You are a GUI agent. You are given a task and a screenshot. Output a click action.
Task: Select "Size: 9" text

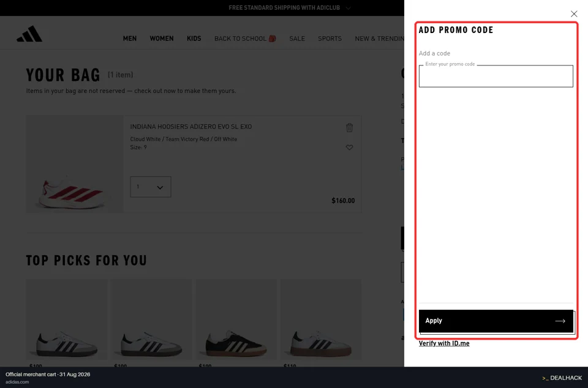tap(138, 147)
